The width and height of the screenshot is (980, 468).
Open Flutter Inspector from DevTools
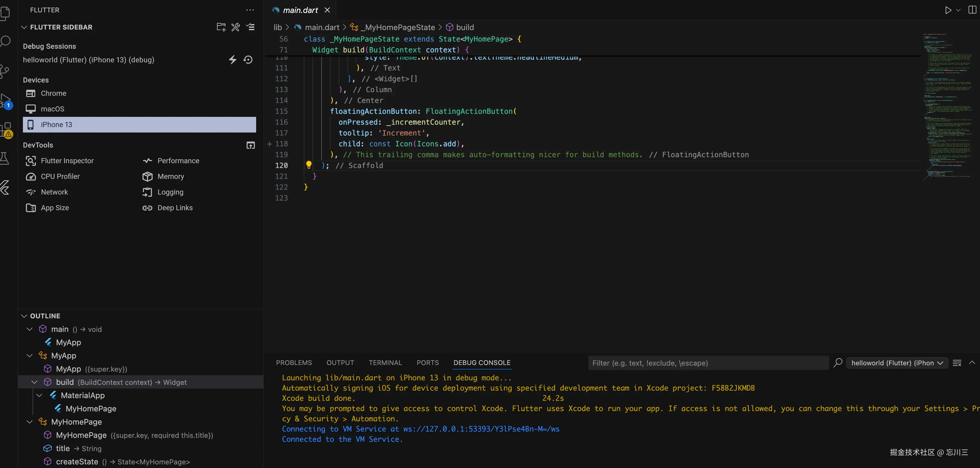click(67, 161)
